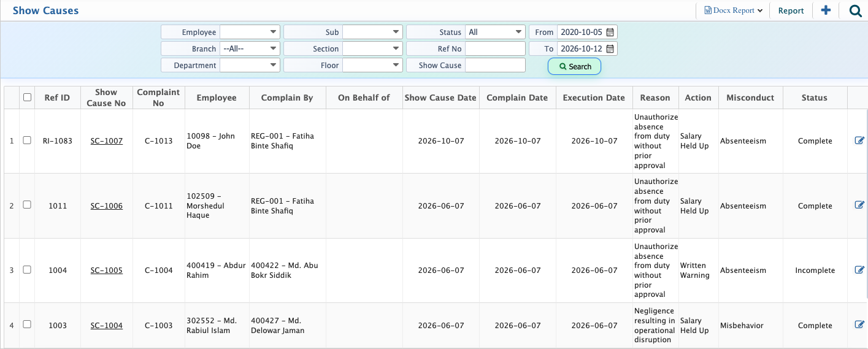Click the Report button in top bar

point(791,10)
